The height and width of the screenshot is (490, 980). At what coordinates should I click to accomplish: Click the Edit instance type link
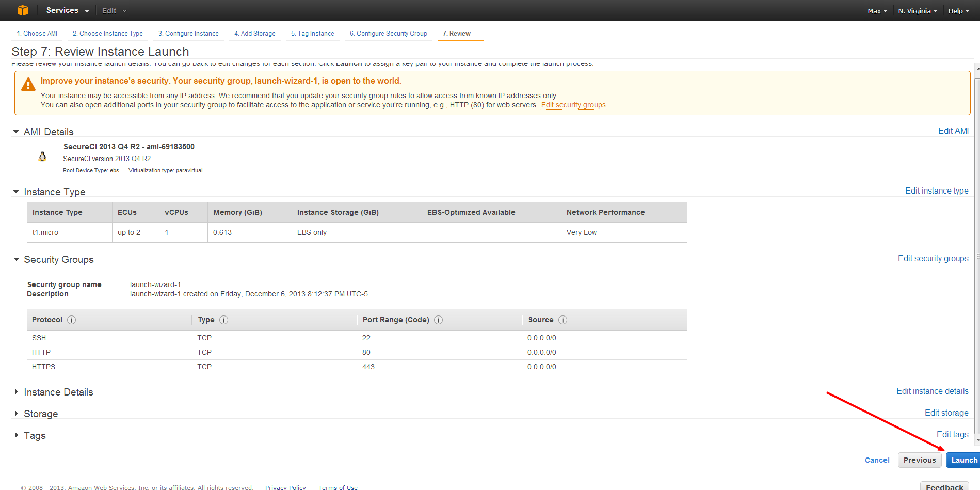(937, 191)
